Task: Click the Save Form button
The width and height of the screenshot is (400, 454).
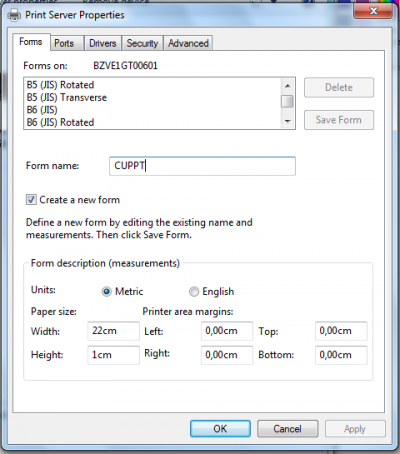Action: (339, 120)
